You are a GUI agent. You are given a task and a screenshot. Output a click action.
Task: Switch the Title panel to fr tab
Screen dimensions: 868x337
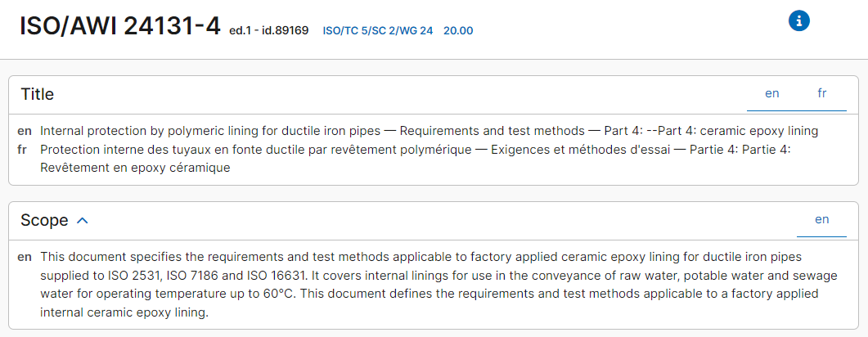click(821, 93)
